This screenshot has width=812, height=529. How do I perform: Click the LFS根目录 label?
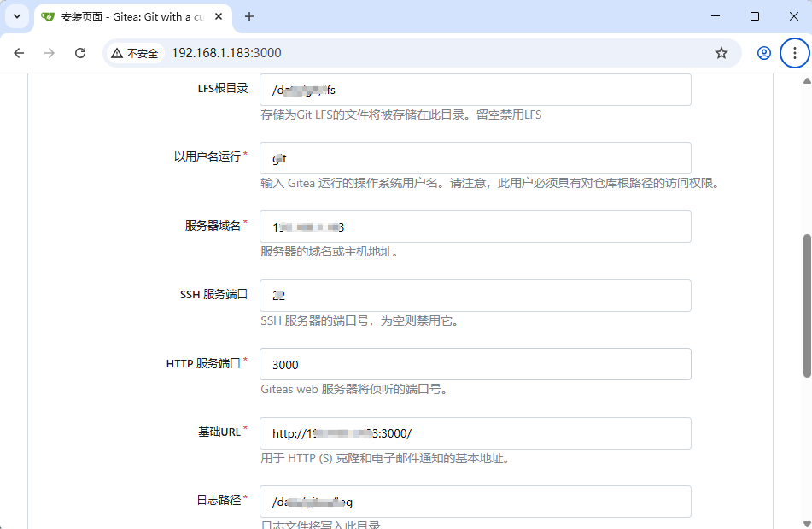point(223,89)
